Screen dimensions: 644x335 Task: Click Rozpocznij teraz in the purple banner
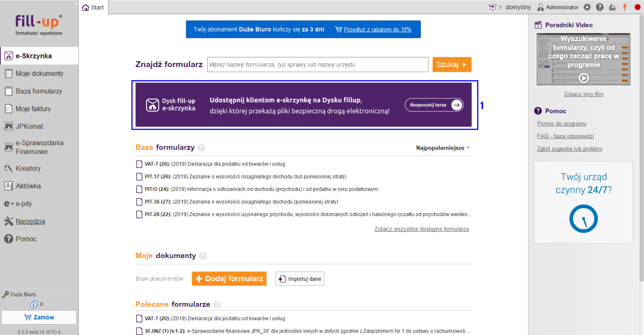coord(434,105)
